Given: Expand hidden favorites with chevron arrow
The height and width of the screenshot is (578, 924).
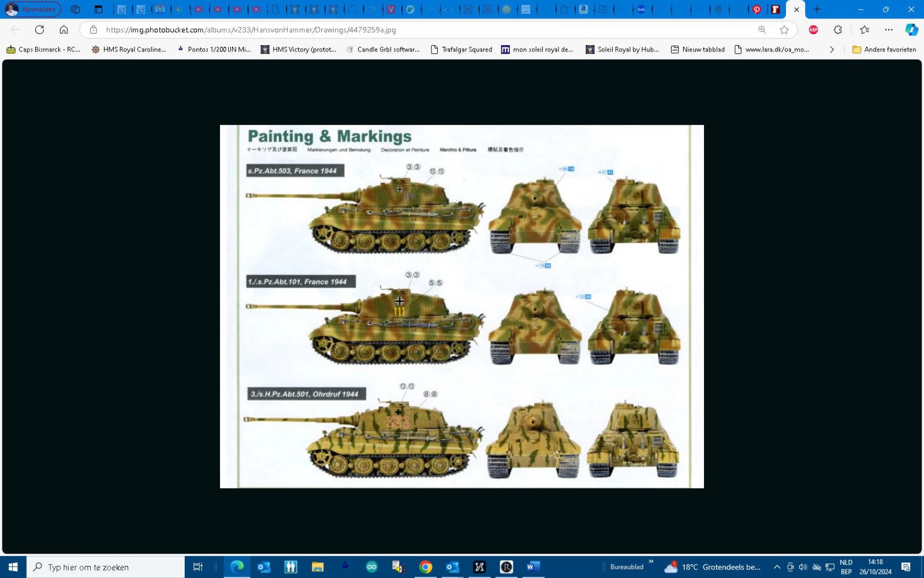Looking at the screenshot, I should pos(832,50).
